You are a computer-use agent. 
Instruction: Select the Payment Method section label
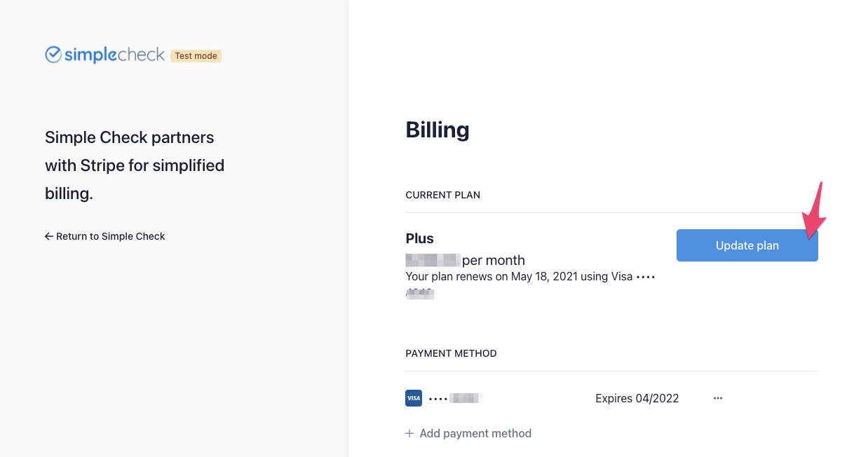click(x=451, y=353)
